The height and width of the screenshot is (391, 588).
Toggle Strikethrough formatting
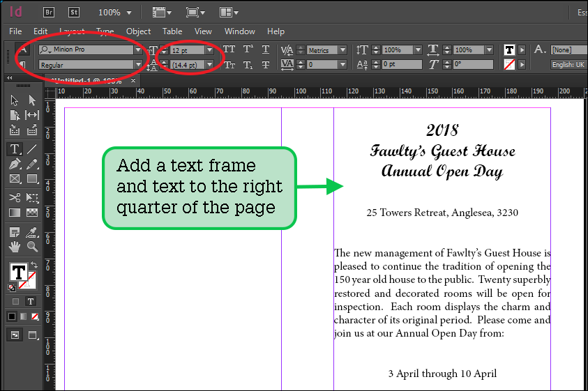(266, 65)
